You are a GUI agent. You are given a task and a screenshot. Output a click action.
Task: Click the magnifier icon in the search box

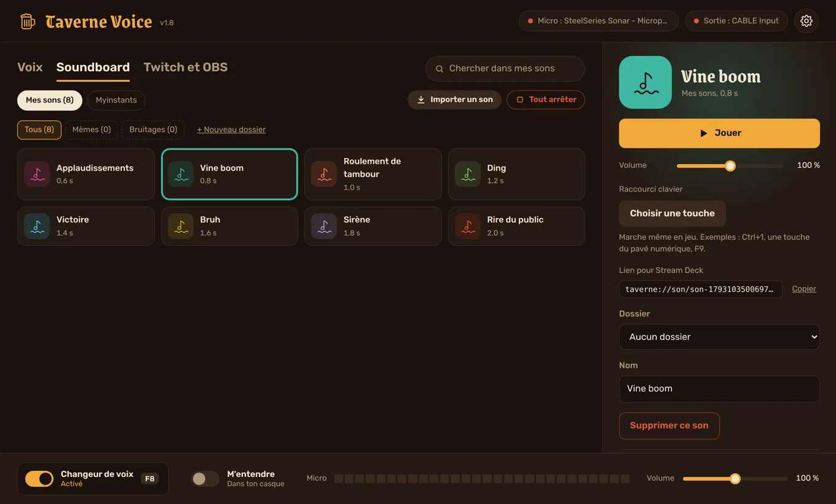(x=440, y=69)
